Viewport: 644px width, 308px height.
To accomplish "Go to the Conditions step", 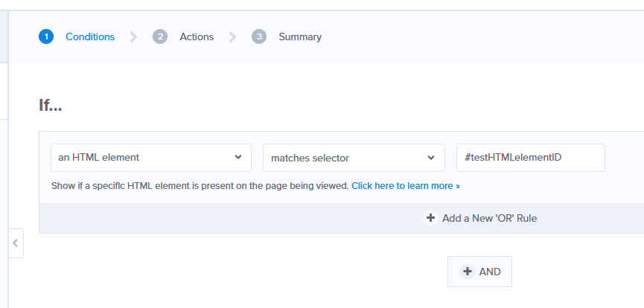I will coord(90,37).
